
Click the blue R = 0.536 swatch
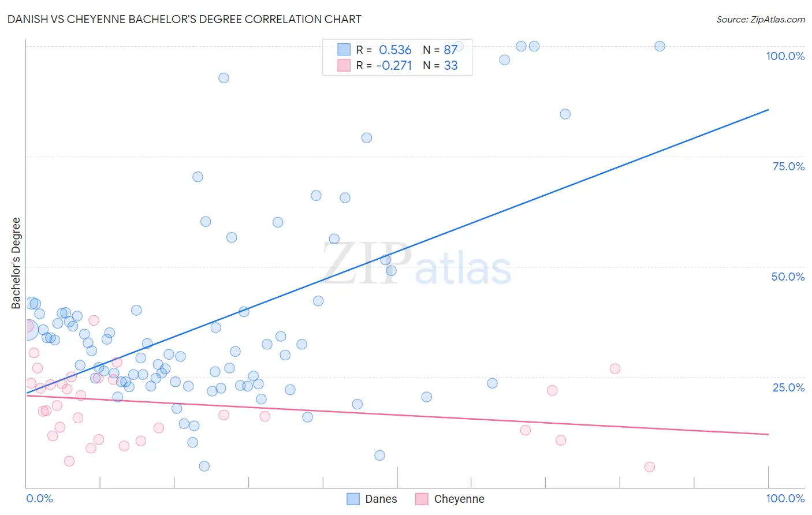pyautogui.click(x=344, y=50)
